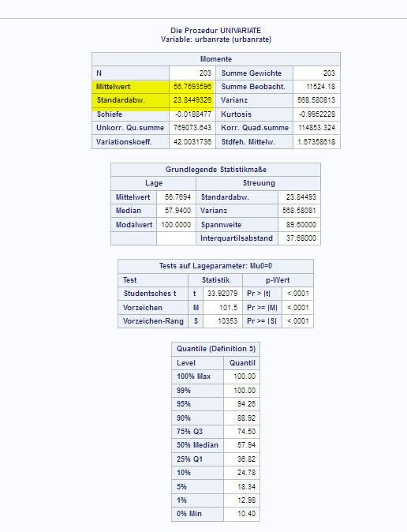The height and width of the screenshot is (532, 407).
Task: Select the 10% quantile value 24.78
Action: 246,472
